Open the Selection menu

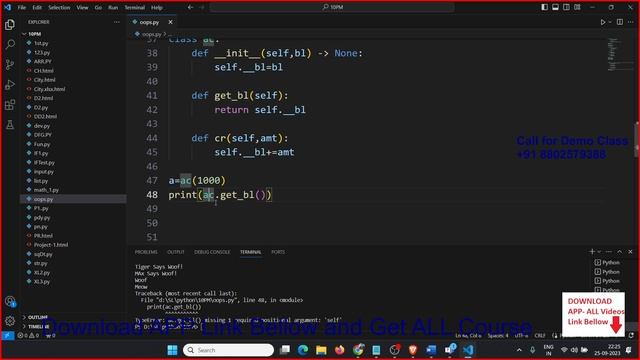[x=59, y=7]
